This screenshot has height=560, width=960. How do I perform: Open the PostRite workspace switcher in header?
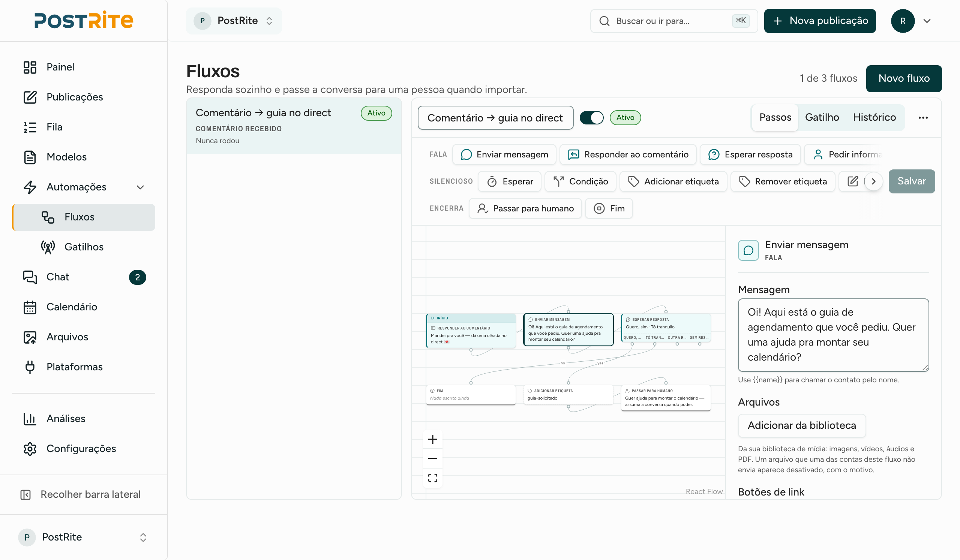[x=234, y=21]
